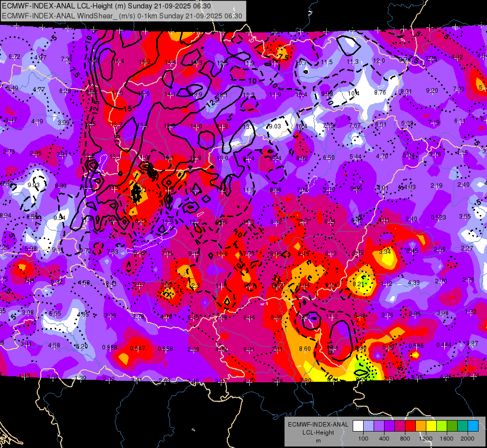
Task: Click the grid value 9.03 on white area
Action: pos(275,126)
